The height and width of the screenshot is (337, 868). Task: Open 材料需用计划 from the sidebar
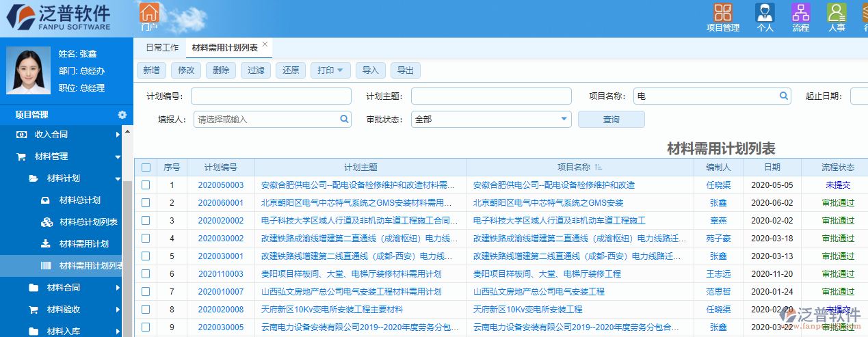[83, 244]
